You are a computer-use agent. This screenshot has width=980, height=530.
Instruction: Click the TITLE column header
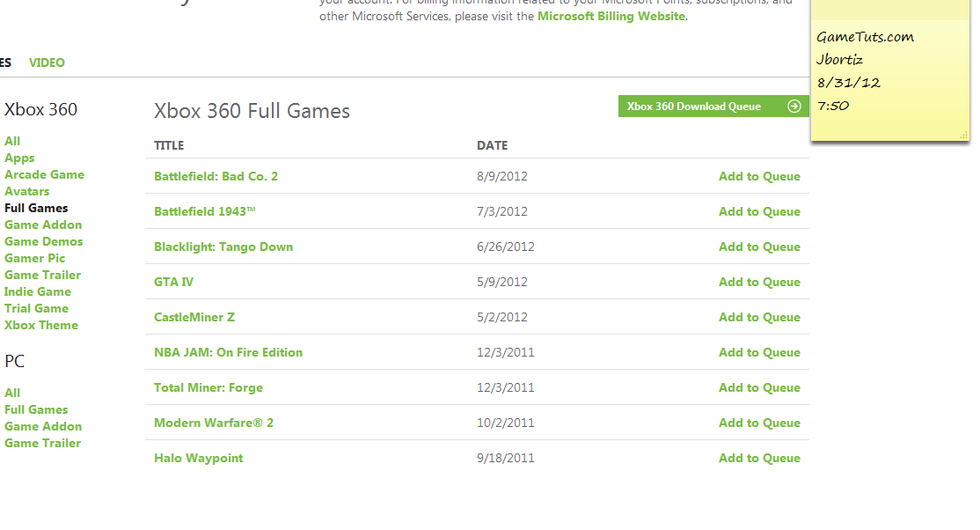coord(169,145)
